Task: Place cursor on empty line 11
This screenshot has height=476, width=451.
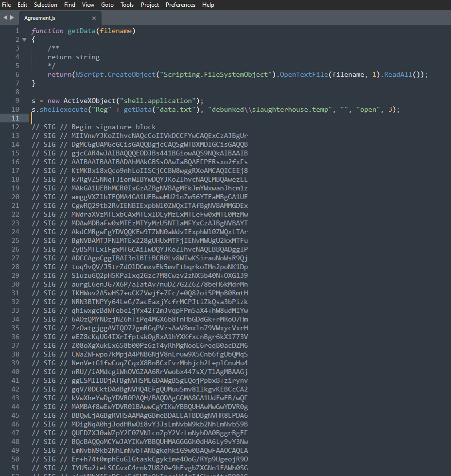Action: pos(240,118)
